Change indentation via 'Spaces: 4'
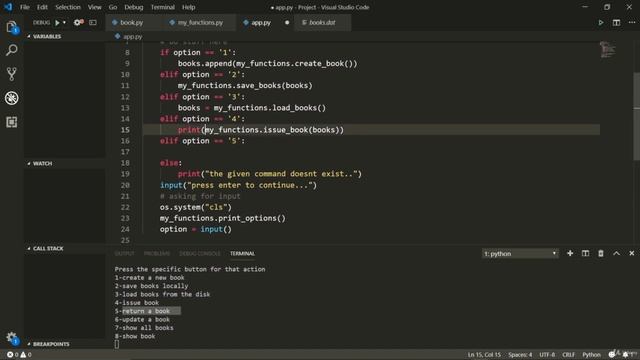Image resolution: width=640 pixels, height=360 pixels. point(520,355)
